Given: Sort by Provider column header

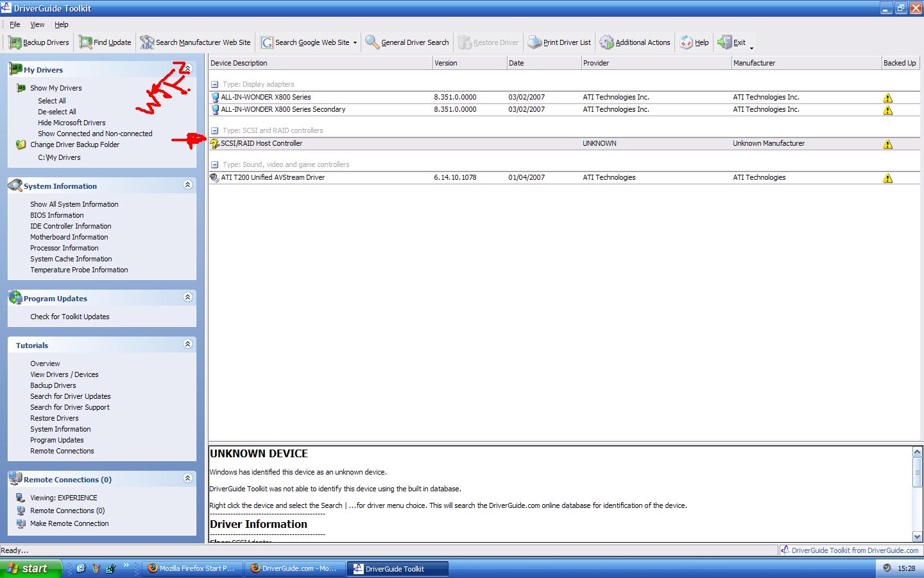Looking at the screenshot, I should coord(656,63).
